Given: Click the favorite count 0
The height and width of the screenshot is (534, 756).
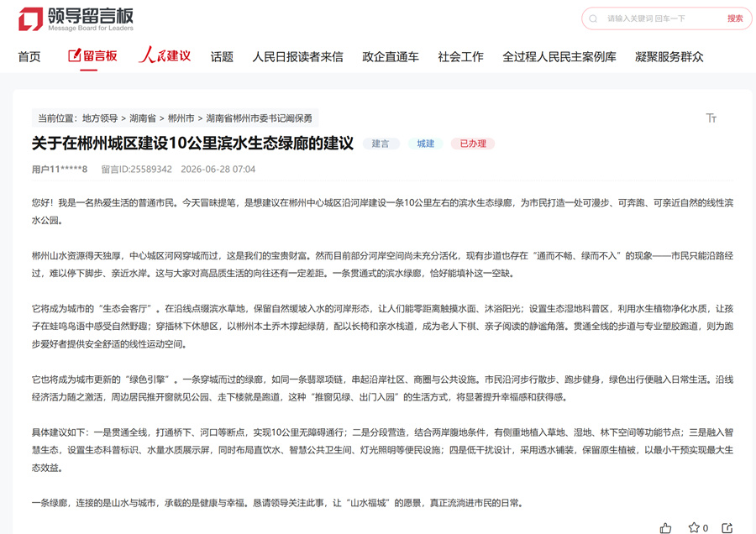Looking at the screenshot, I should (706, 528).
